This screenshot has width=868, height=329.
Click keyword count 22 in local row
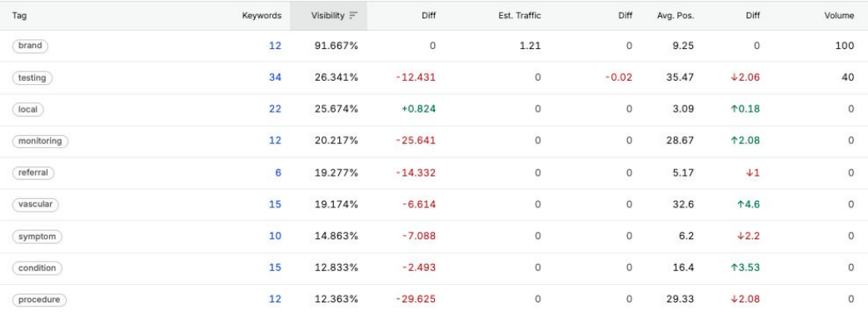(x=275, y=109)
